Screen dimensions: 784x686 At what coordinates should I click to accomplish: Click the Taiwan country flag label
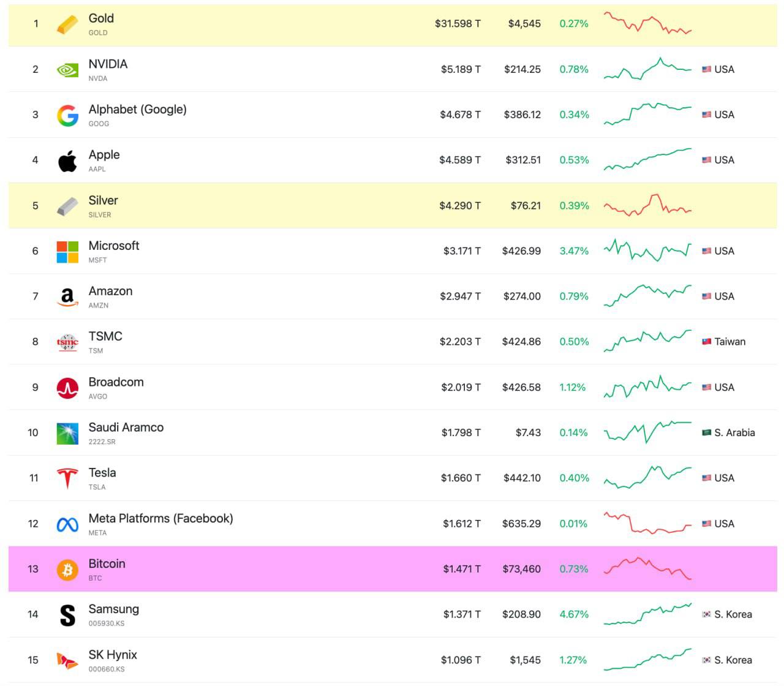723,342
